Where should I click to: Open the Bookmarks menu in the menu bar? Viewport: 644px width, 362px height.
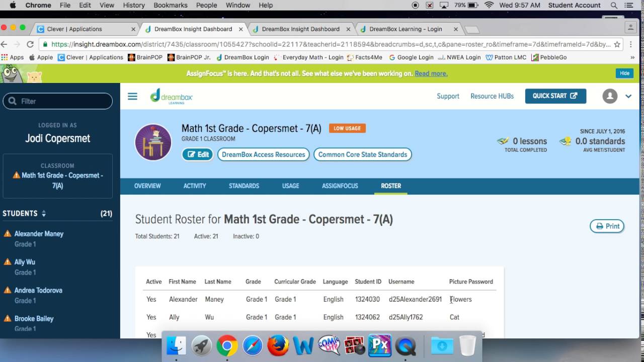coord(171,5)
